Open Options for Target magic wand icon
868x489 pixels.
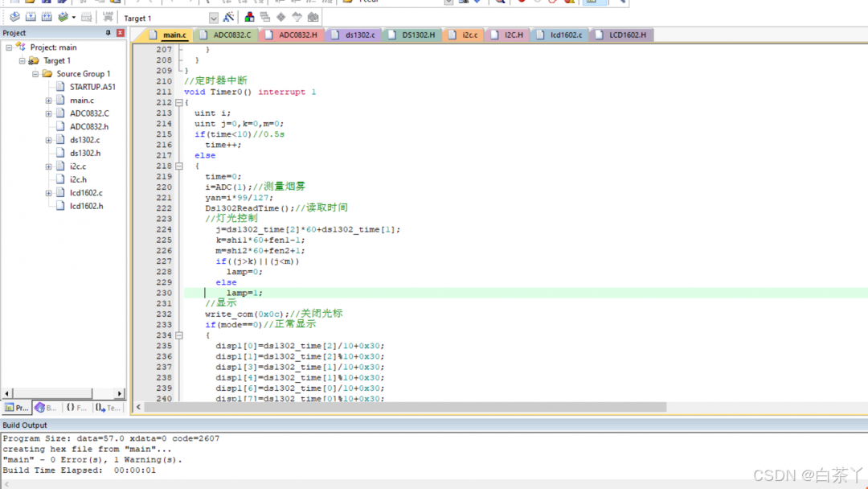pos(229,17)
